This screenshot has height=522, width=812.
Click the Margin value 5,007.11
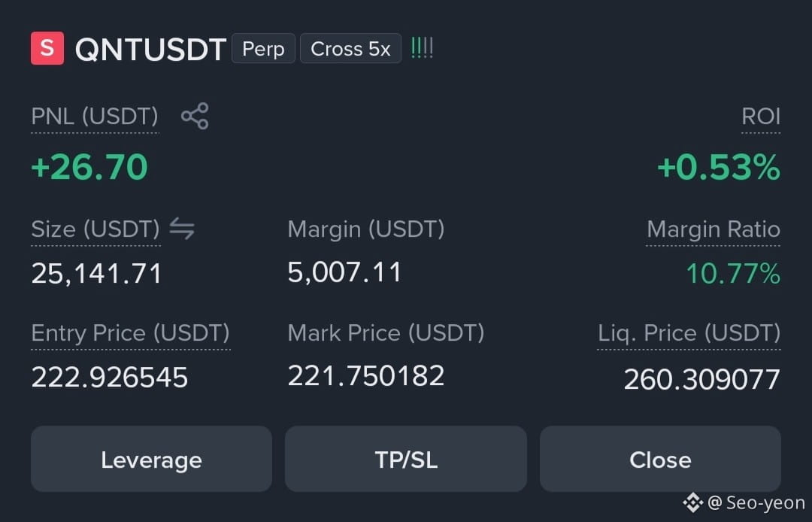click(344, 272)
